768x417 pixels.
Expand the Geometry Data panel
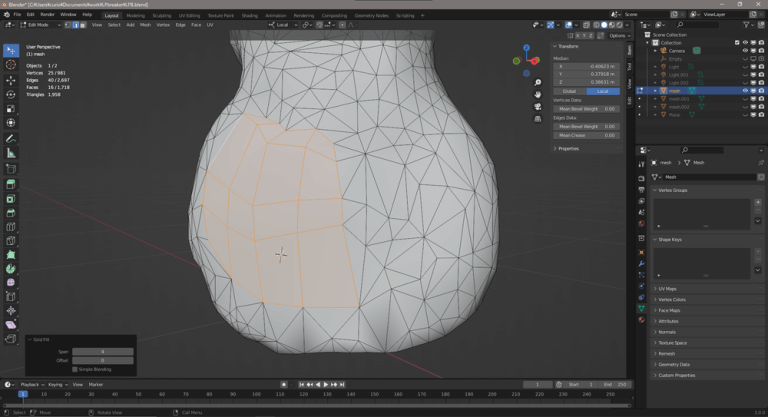point(673,364)
